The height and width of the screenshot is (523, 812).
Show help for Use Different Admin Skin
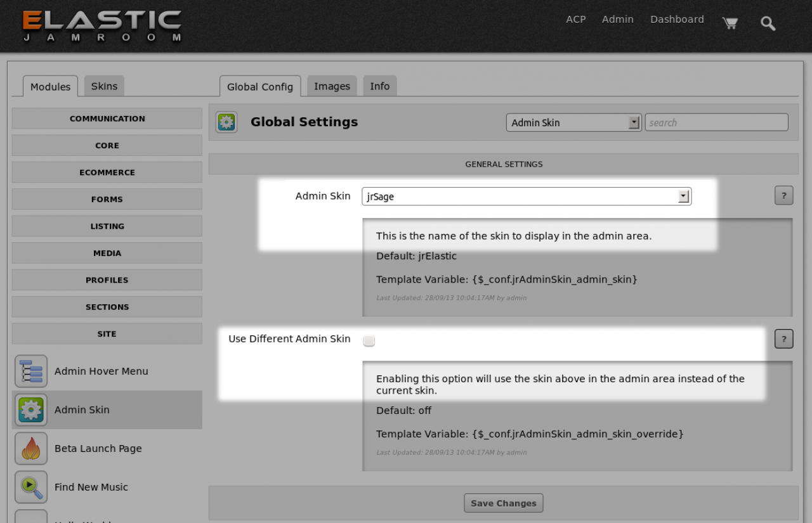(783, 339)
